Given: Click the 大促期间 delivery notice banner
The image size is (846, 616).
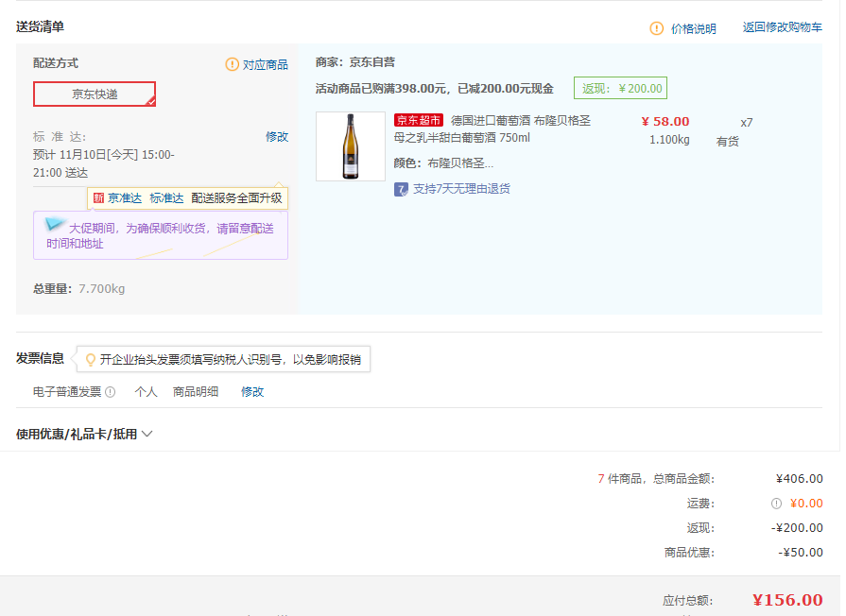Looking at the screenshot, I should click(161, 235).
